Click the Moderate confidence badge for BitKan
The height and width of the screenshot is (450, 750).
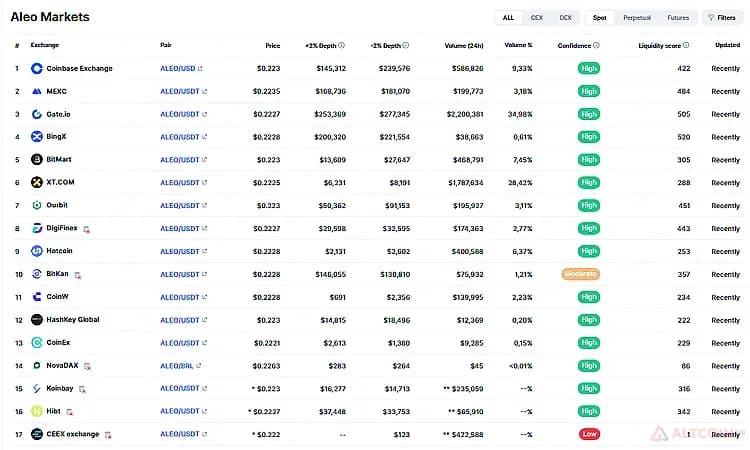point(580,274)
